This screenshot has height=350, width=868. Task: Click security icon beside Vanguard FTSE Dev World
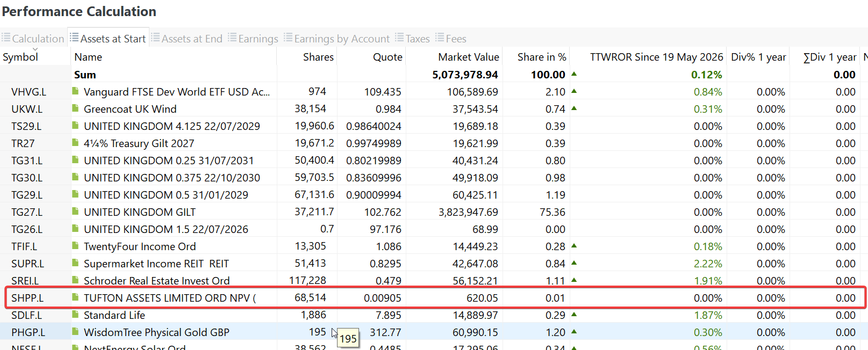76,91
